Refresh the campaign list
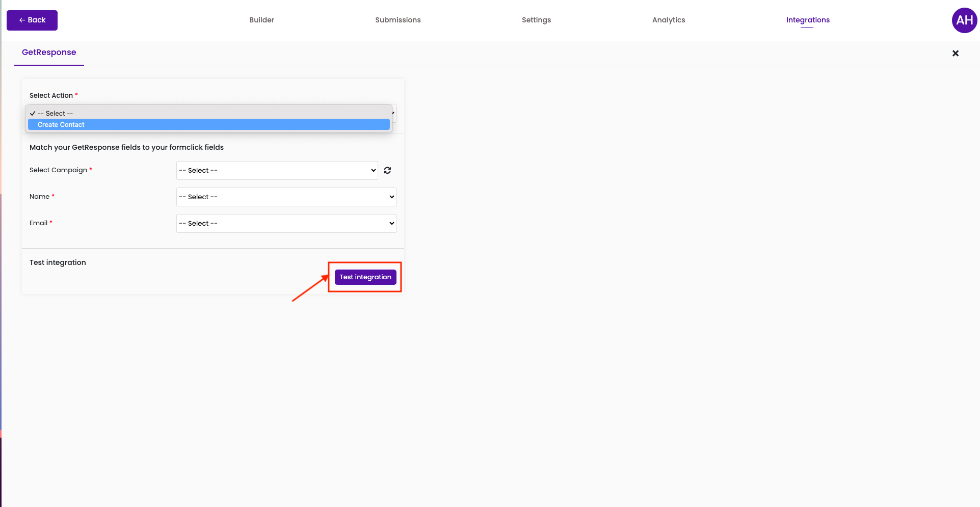 click(387, 170)
